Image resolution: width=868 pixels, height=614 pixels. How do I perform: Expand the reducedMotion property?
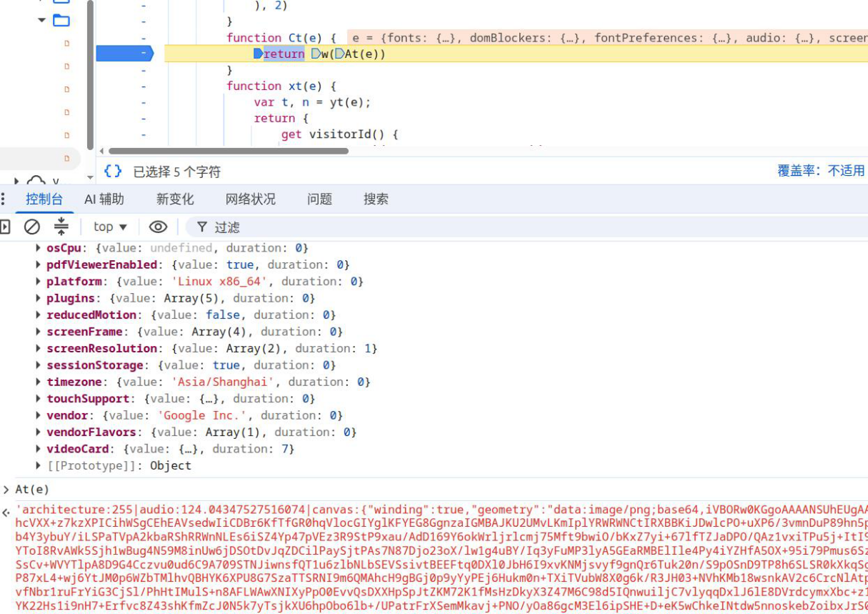[x=38, y=315]
